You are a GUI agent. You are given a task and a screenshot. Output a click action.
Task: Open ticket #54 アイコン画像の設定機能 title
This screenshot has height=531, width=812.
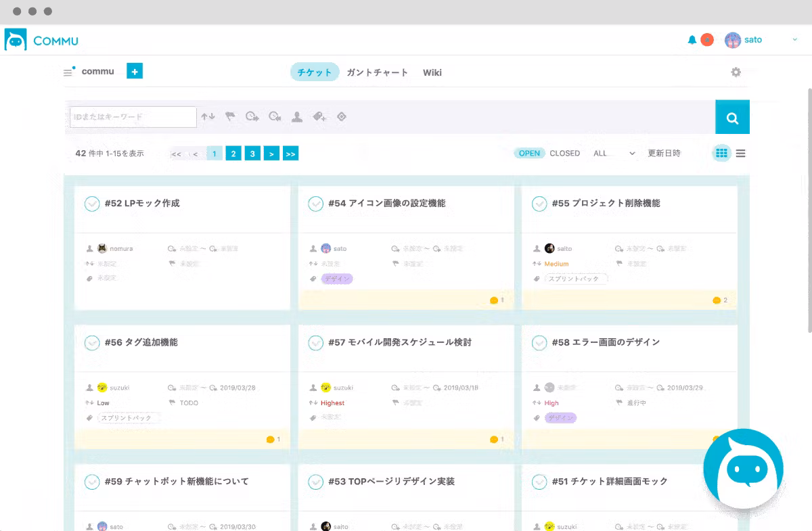coord(387,203)
